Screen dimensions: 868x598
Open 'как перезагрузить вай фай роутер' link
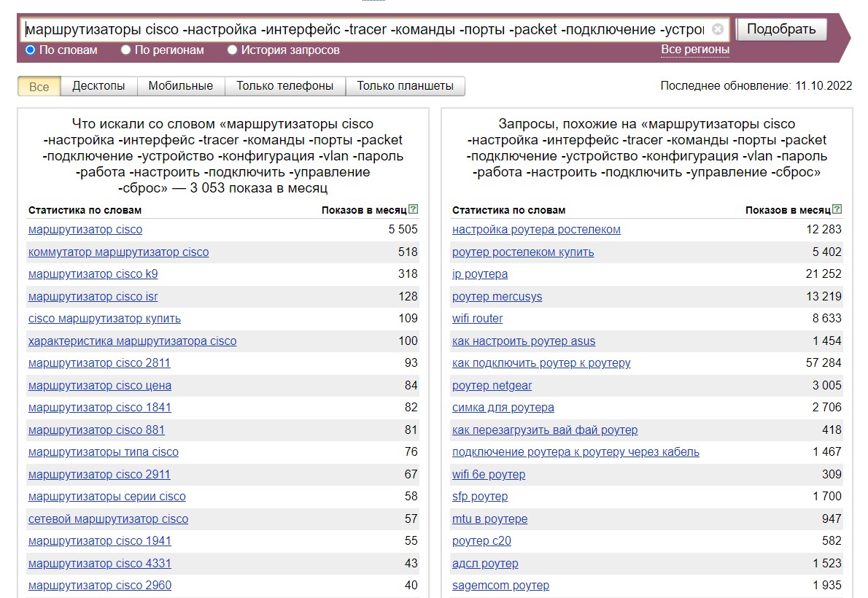[x=545, y=430]
